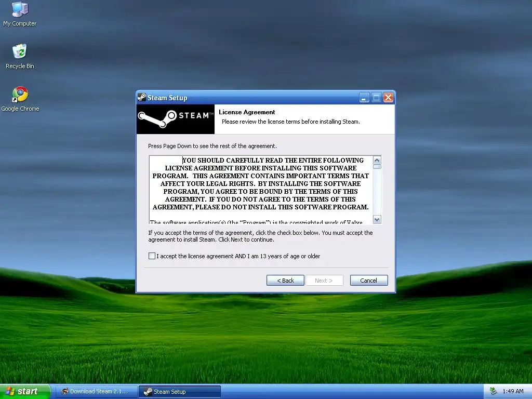This screenshot has height=399, width=532.
Task: Click the Cancel button in Steam Setup
Action: (369, 280)
